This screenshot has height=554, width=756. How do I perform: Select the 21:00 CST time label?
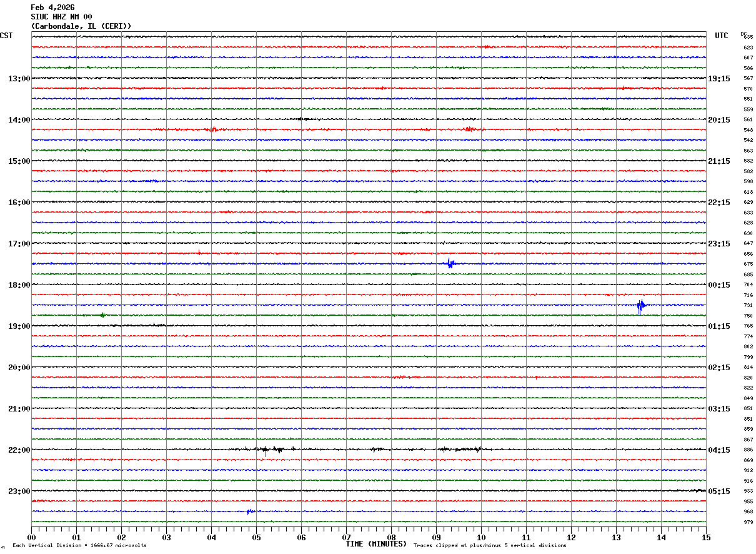pyautogui.click(x=19, y=408)
